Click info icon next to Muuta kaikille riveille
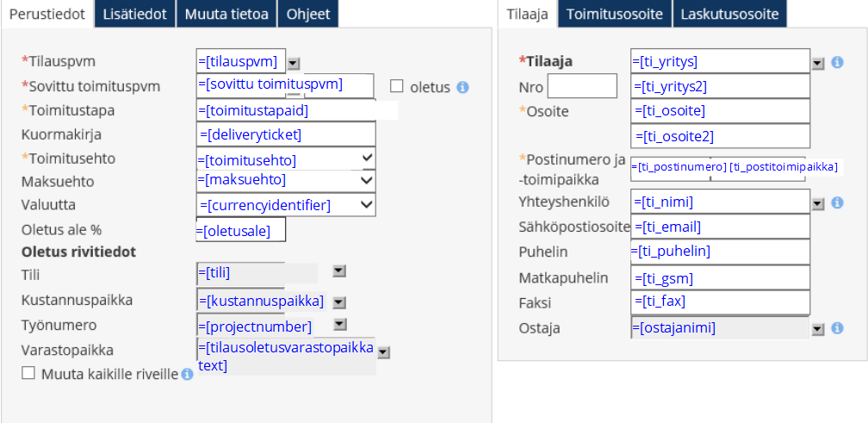 coord(187,375)
